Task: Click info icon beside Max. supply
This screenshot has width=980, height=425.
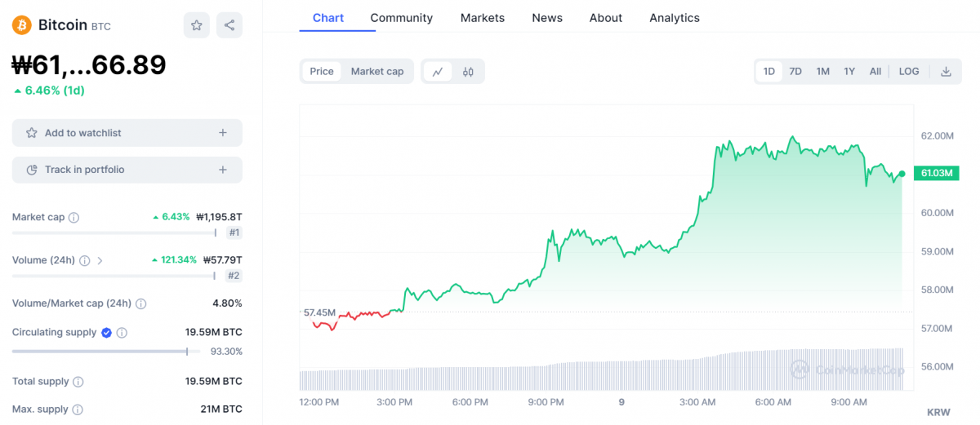Action: pyautogui.click(x=78, y=410)
